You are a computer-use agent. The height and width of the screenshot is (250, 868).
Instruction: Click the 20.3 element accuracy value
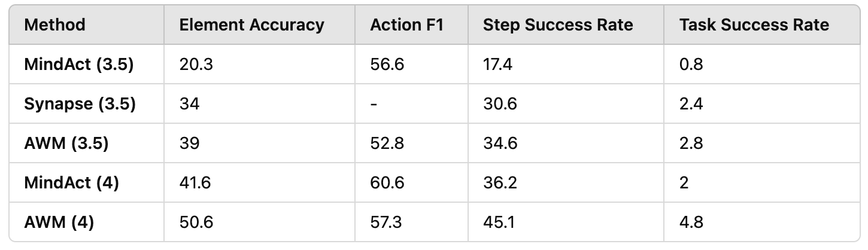tap(196, 65)
